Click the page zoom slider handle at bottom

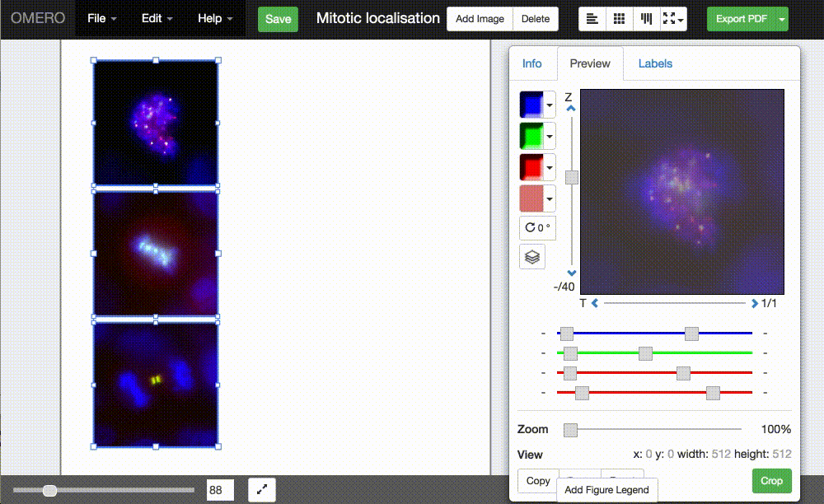pos(50,490)
